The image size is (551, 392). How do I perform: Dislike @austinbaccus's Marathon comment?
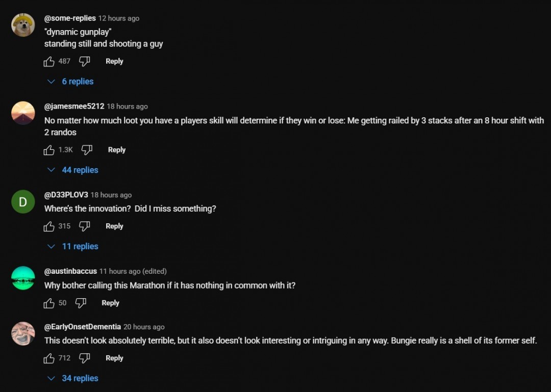tap(81, 303)
